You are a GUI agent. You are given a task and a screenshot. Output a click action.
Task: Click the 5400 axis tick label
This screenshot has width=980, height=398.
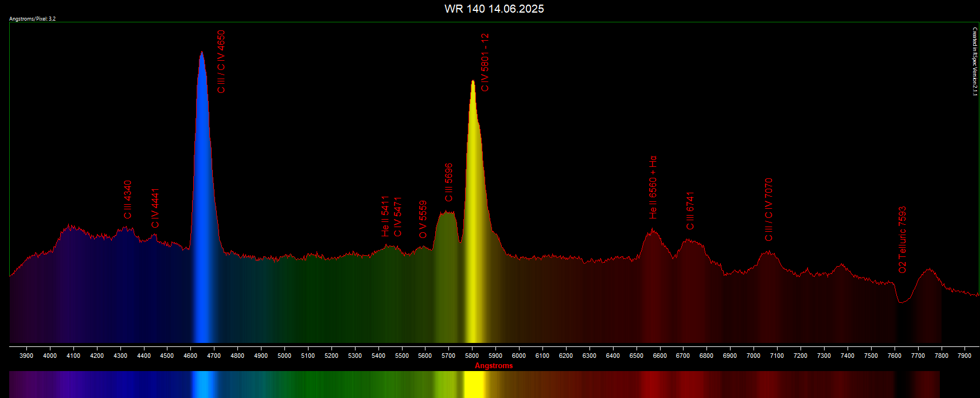(378, 356)
